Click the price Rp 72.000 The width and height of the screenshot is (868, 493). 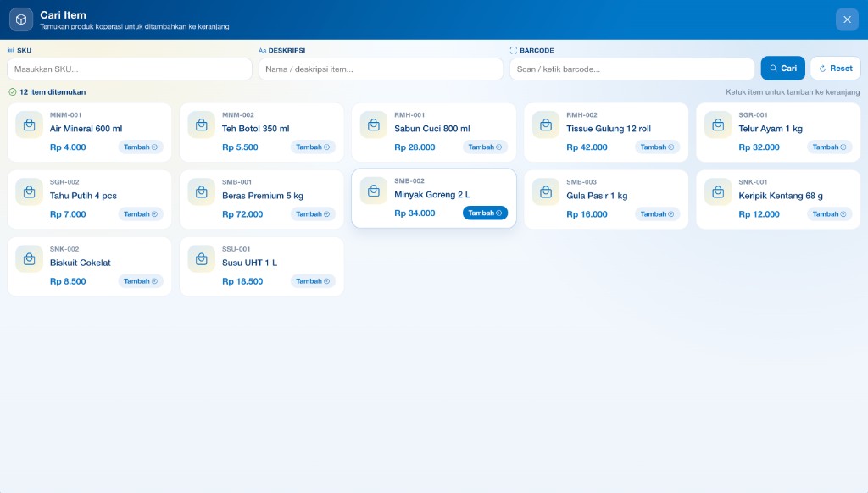click(242, 214)
